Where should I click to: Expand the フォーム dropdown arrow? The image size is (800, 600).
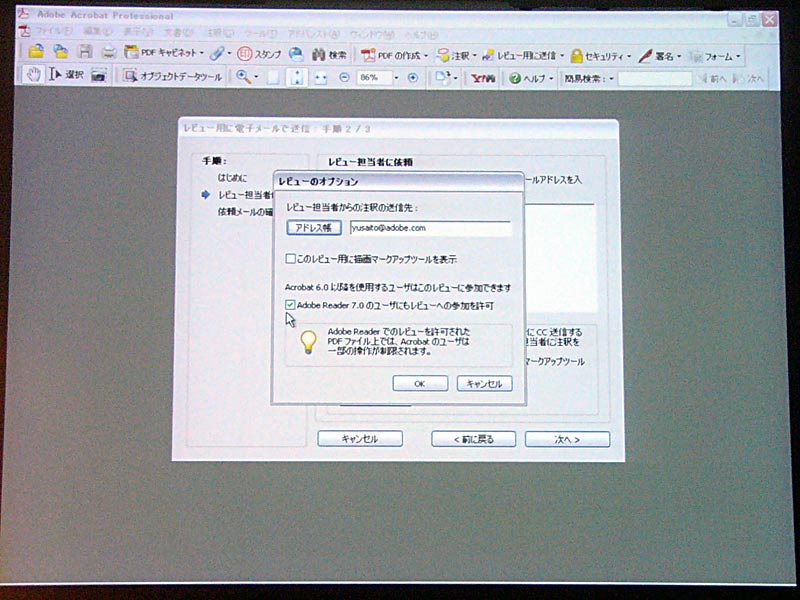[x=738, y=57]
